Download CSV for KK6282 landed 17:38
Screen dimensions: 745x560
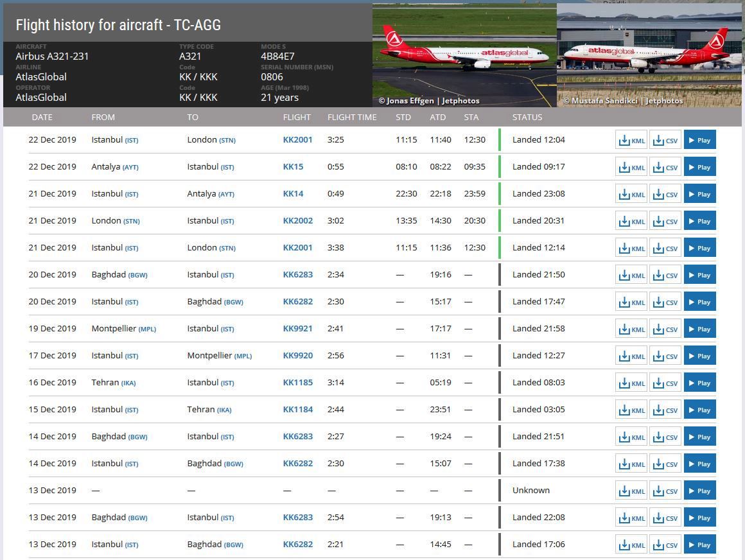[x=665, y=464]
